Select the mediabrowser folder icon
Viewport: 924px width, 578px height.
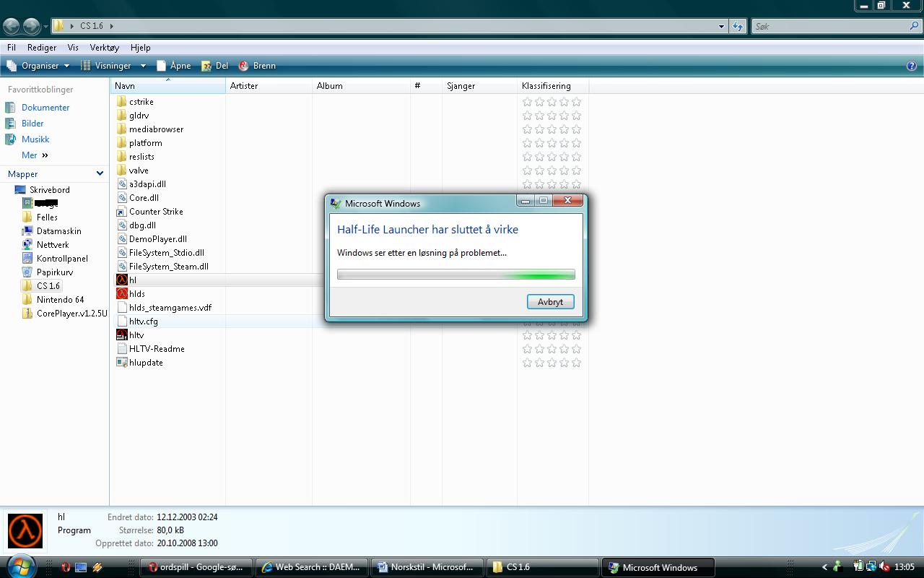(x=122, y=129)
